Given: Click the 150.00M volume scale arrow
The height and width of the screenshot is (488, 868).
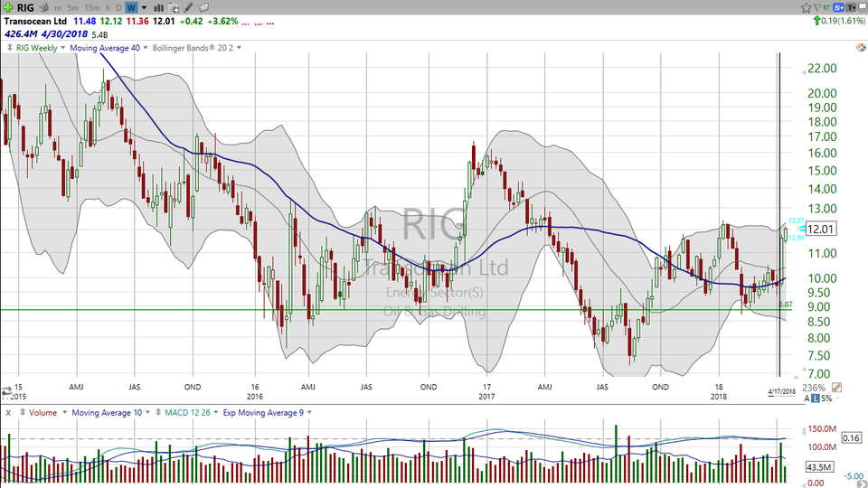Looking at the screenshot, I should pos(804,430).
